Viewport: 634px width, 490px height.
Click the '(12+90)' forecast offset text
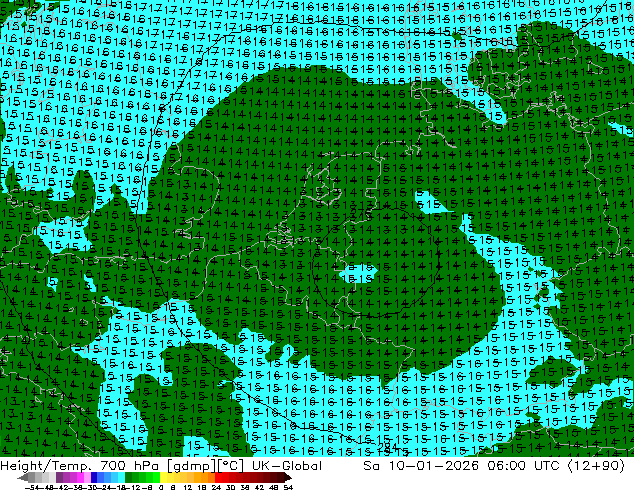(596, 466)
